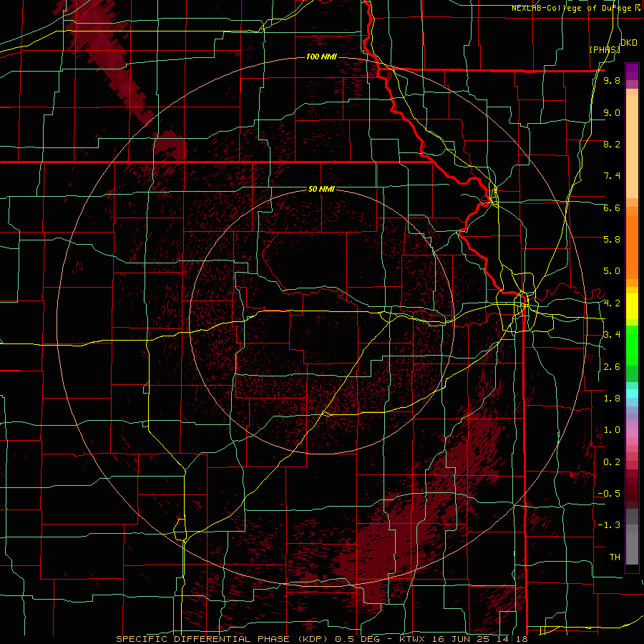Click the 3.4 legend value
The height and width of the screenshot is (644, 644).
[x=612, y=335]
